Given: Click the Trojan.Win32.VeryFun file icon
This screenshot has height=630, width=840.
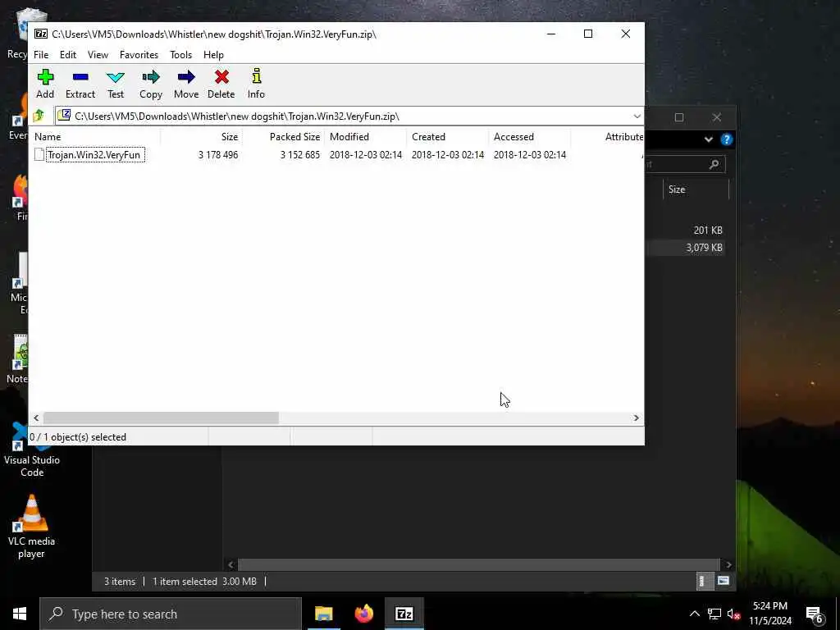Looking at the screenshot, I should coord(39,155).
